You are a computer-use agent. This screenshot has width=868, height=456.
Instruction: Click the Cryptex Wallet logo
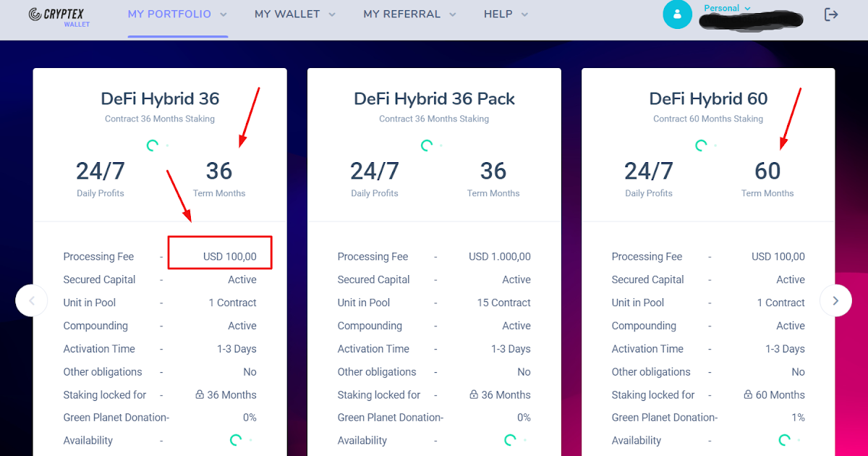58,16
